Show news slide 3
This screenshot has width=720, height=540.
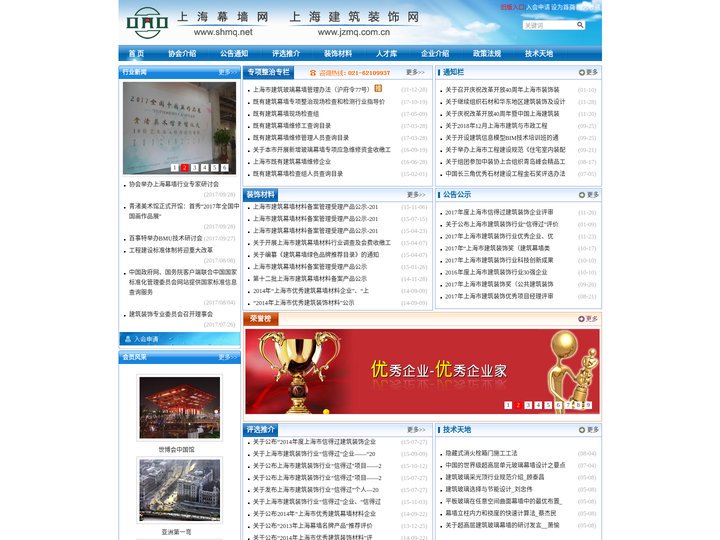(195, 168)
